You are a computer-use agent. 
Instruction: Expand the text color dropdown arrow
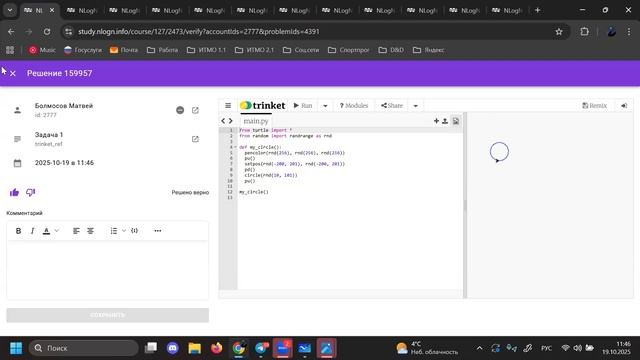[57, 231]
